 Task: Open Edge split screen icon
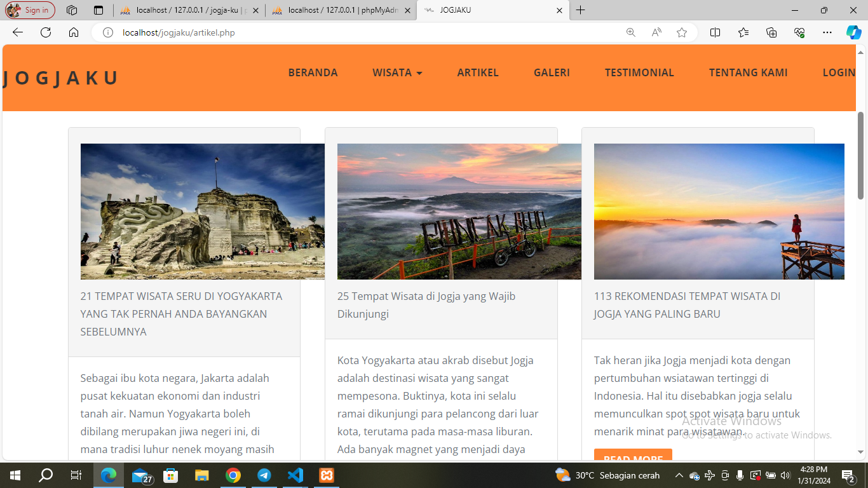[715, 32]
